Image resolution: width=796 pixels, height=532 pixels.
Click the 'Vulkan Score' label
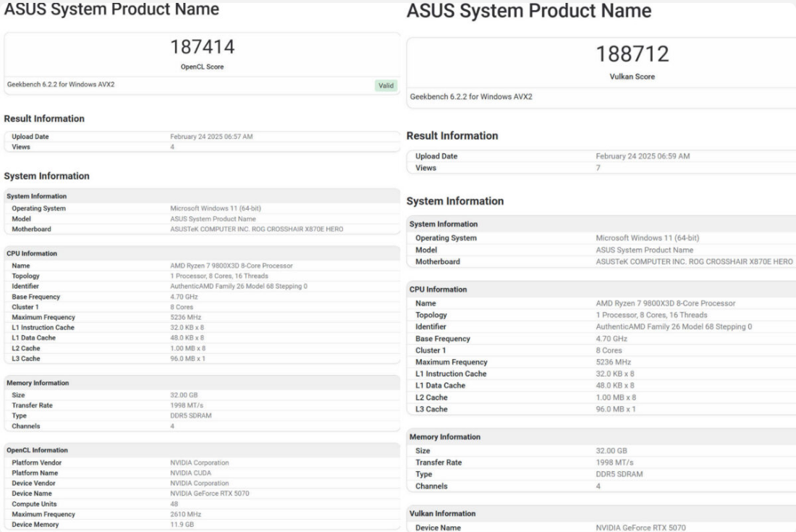632,77
